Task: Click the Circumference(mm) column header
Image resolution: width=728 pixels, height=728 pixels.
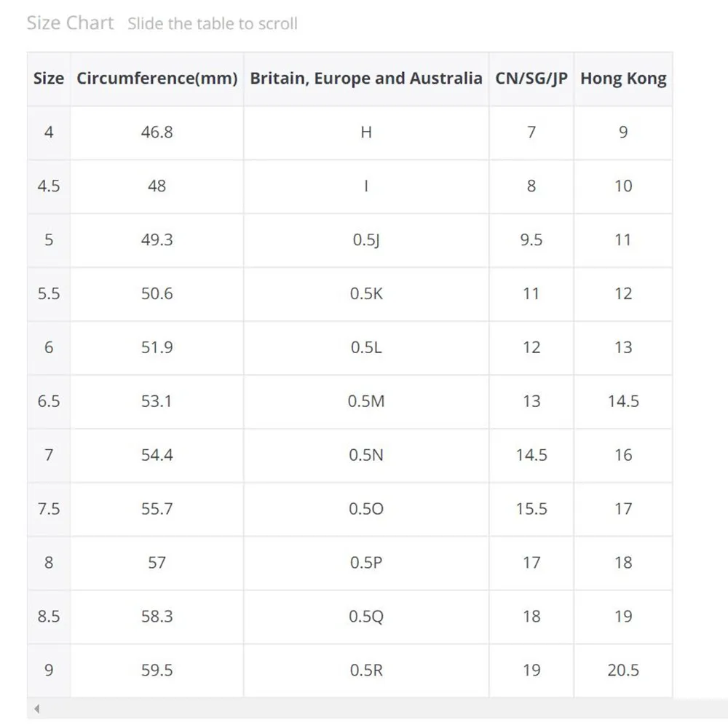Action: (x=157, y=79)
